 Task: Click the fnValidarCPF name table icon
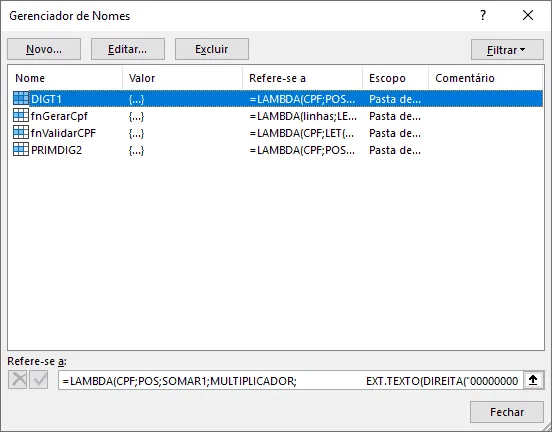point(21,133)
